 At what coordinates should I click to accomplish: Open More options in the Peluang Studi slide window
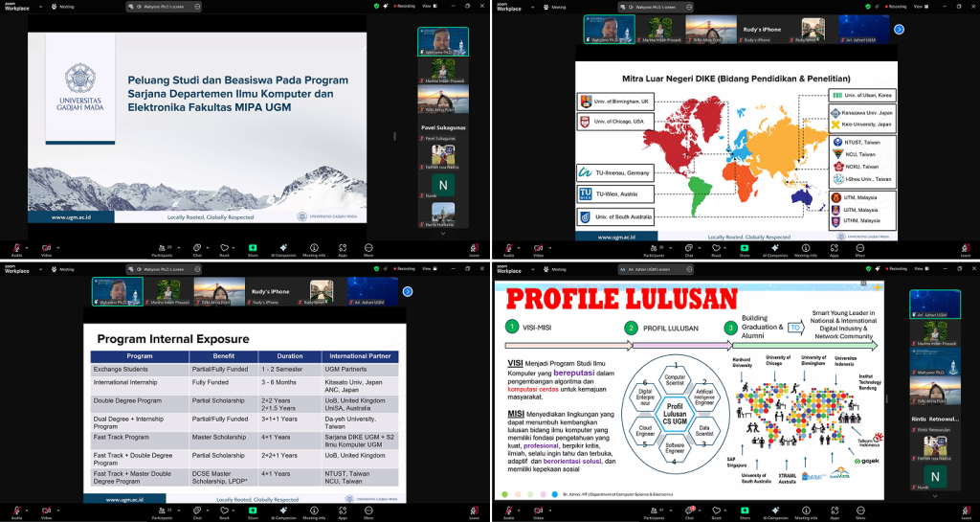[368, 249]
